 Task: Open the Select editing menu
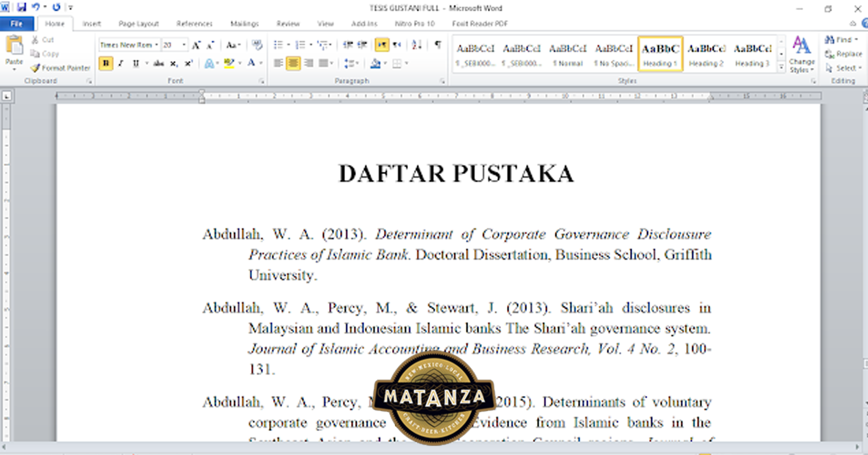pyautogui.click(x=844, y=68)
